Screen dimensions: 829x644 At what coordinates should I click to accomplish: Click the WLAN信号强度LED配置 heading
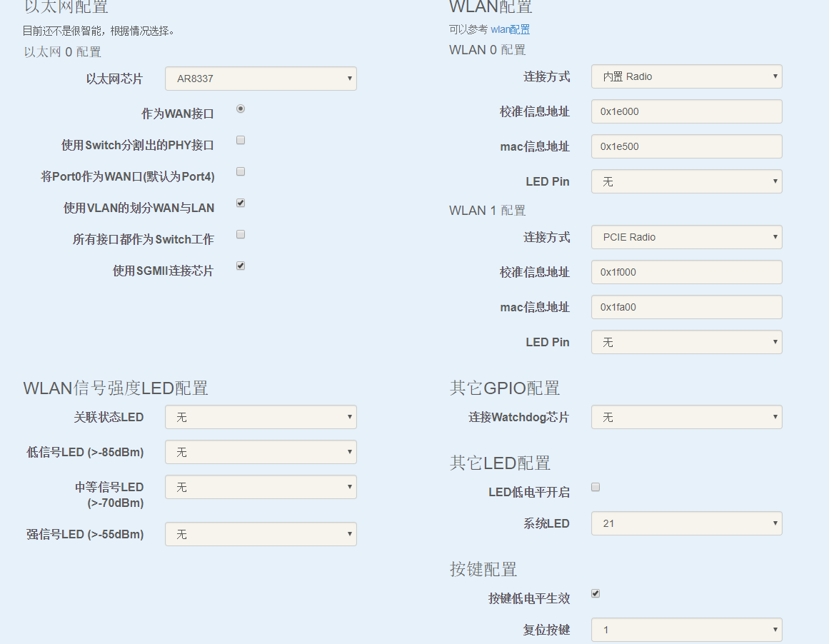pos(116,388)
